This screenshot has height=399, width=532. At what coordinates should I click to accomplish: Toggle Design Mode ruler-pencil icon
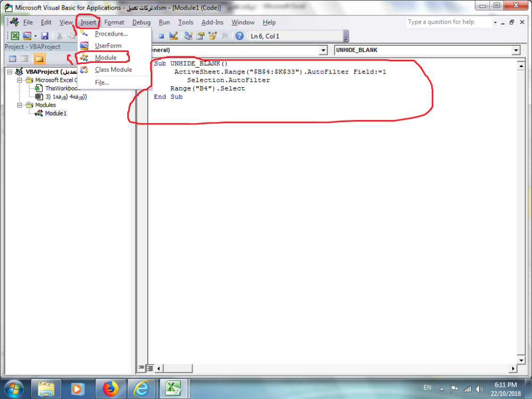(174, 36)
